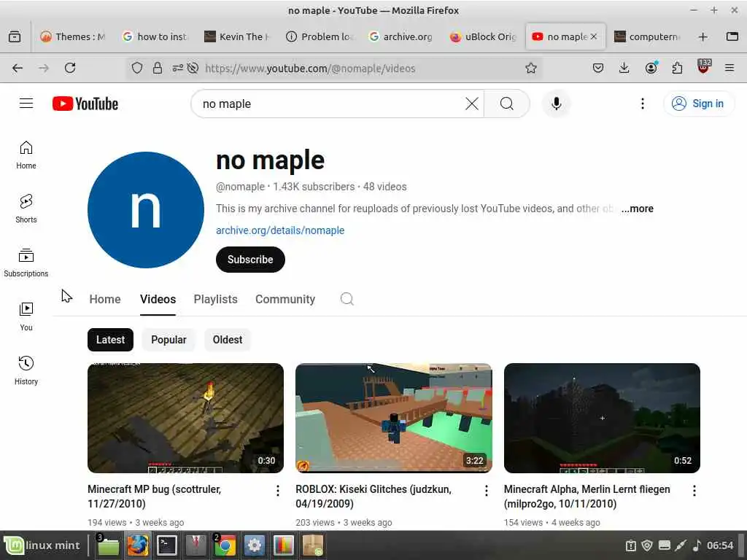Select the Popular sort chip
The width and height of the screenshot is (747, 560).
169,340
